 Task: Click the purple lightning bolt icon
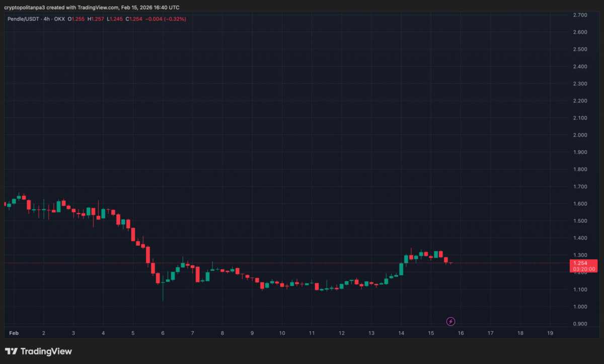(x=451, y=321)
